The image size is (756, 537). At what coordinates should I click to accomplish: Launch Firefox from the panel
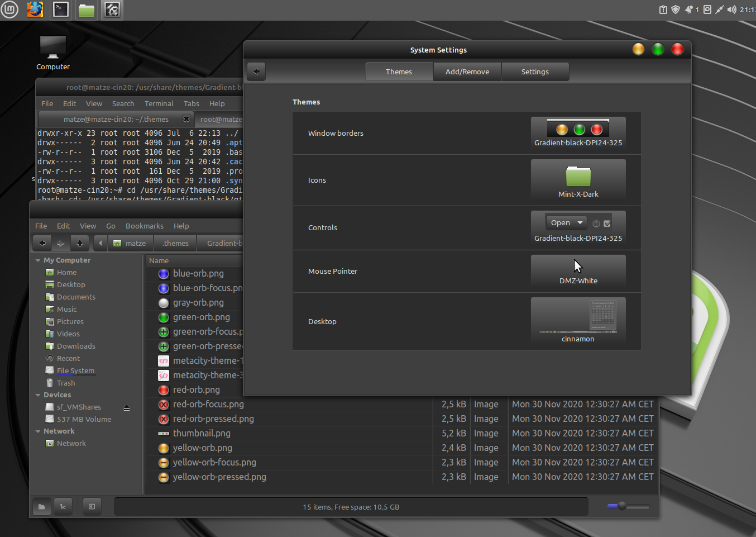click(x=35, y=9)
